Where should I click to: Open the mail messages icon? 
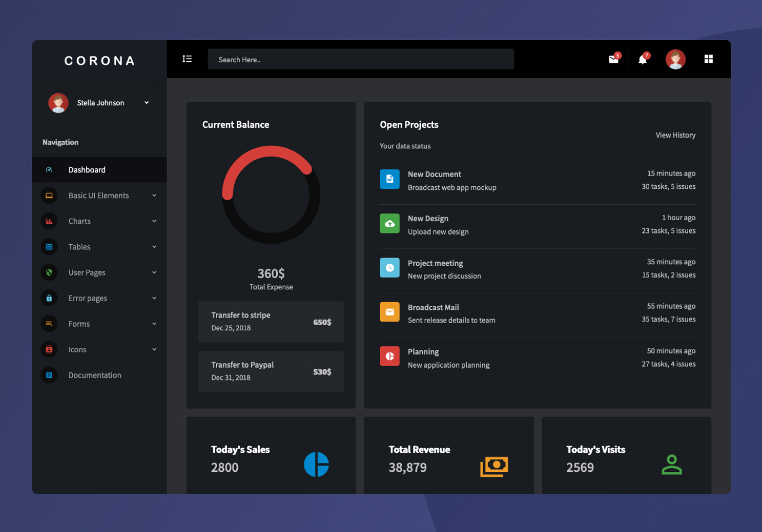(x=614, y=59)
